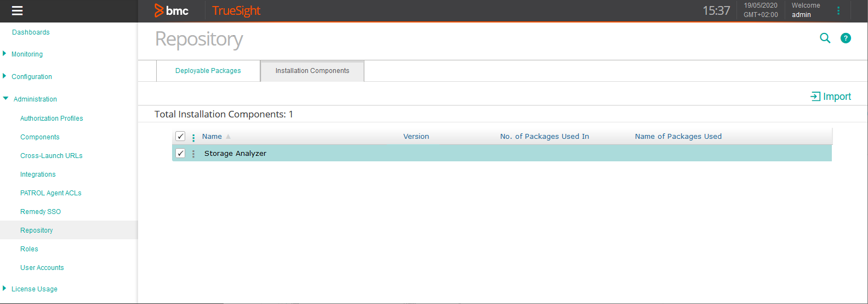Toggle the select-all header checkbox
This screenshot has width=868, height=304.
point(180,136)
